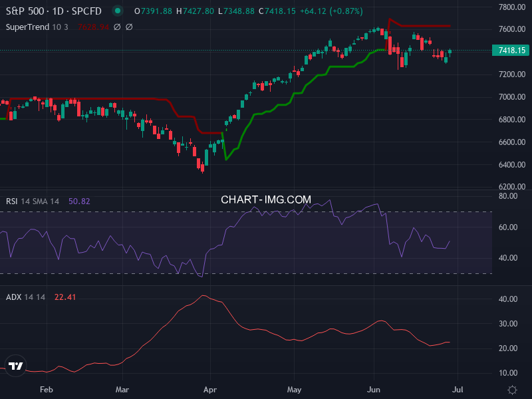Click the S&P 500 symbol title

pyautogui.click(x=54, y=11)
